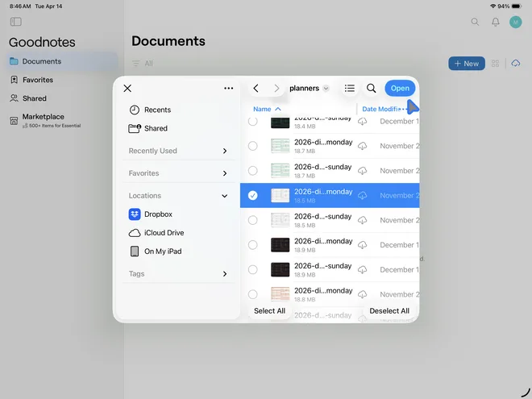This screenshot has height=399, width=532.
Task: Click Deselect All
Action: tap(389, 311)
